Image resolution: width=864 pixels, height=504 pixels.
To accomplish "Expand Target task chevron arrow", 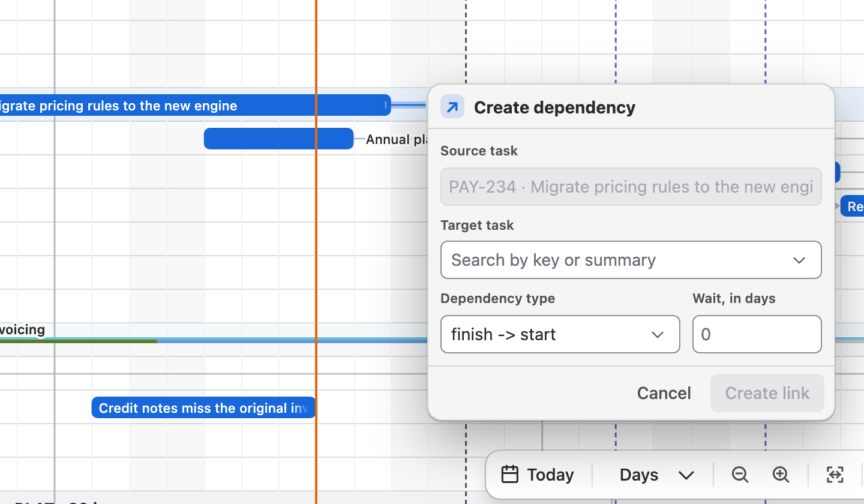I will 799,260.
